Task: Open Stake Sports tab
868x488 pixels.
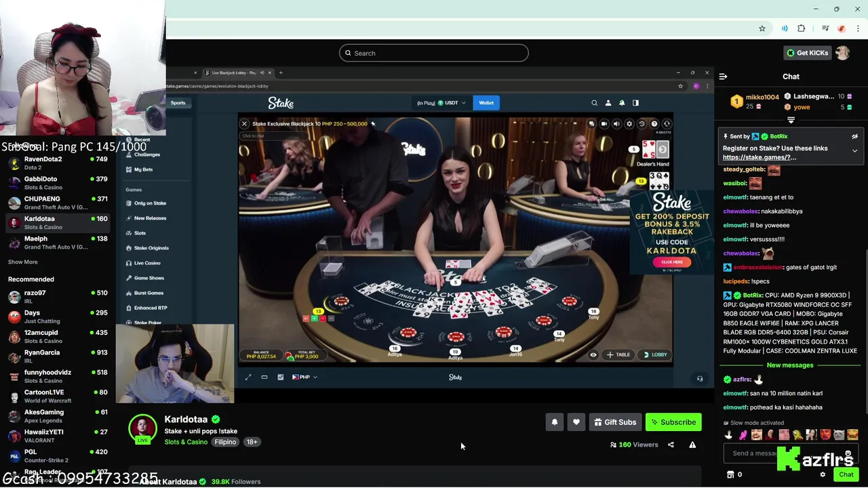Action: 178,103
